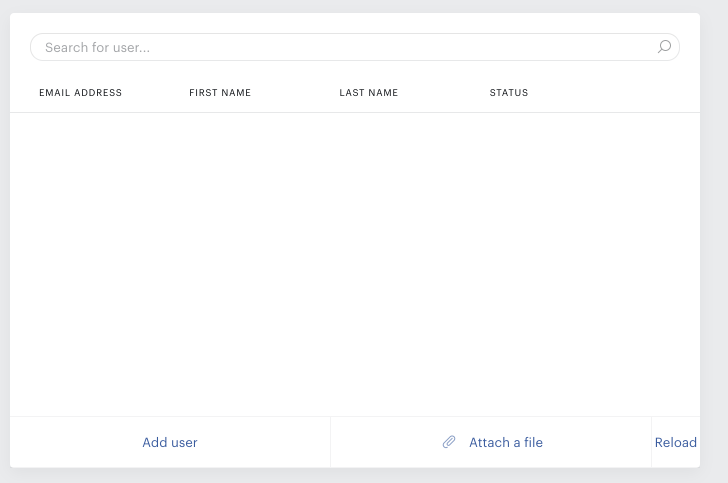Screen dimensions: 728x483
Task: Sort by Status column header
Action: 509,92
